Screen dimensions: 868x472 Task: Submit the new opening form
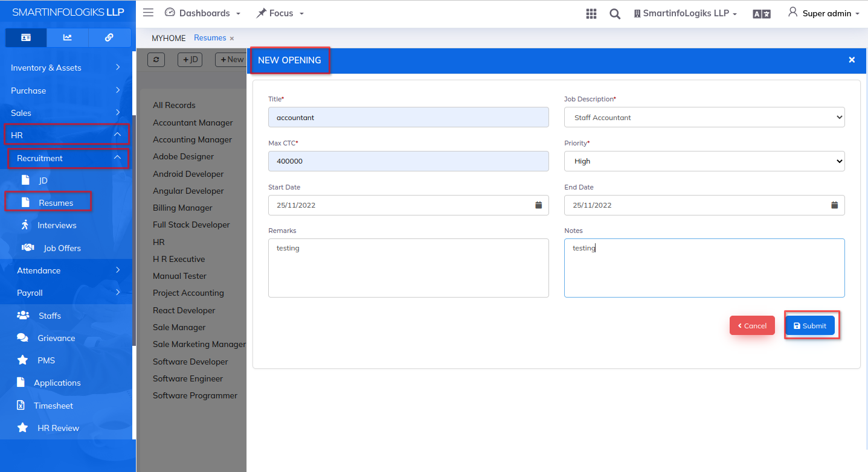(x=810, y=325)
